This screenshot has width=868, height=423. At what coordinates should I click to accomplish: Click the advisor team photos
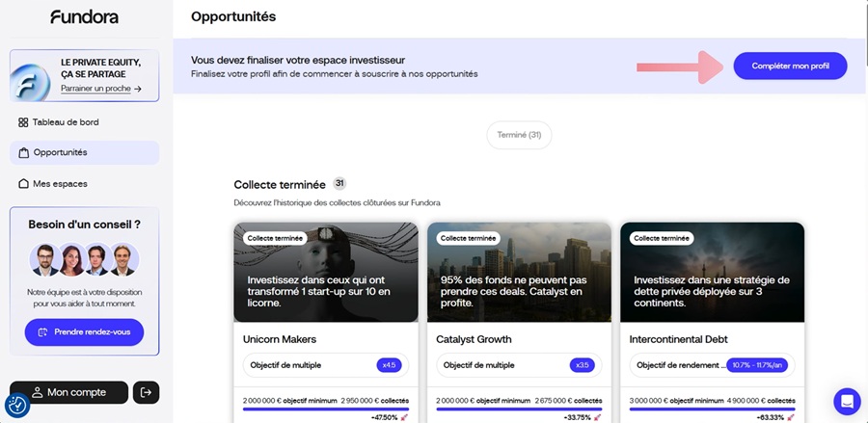pyautogui.click(x=84, y=260)
